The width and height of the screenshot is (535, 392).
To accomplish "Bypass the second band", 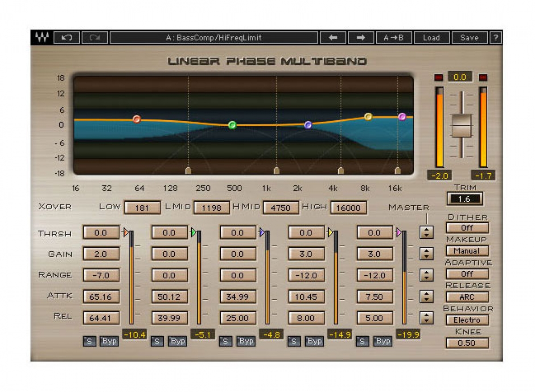I will coord(178,342).
